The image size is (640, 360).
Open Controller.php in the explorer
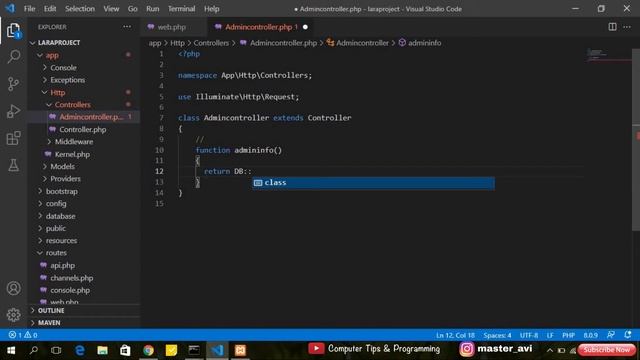tap(84, 129)
